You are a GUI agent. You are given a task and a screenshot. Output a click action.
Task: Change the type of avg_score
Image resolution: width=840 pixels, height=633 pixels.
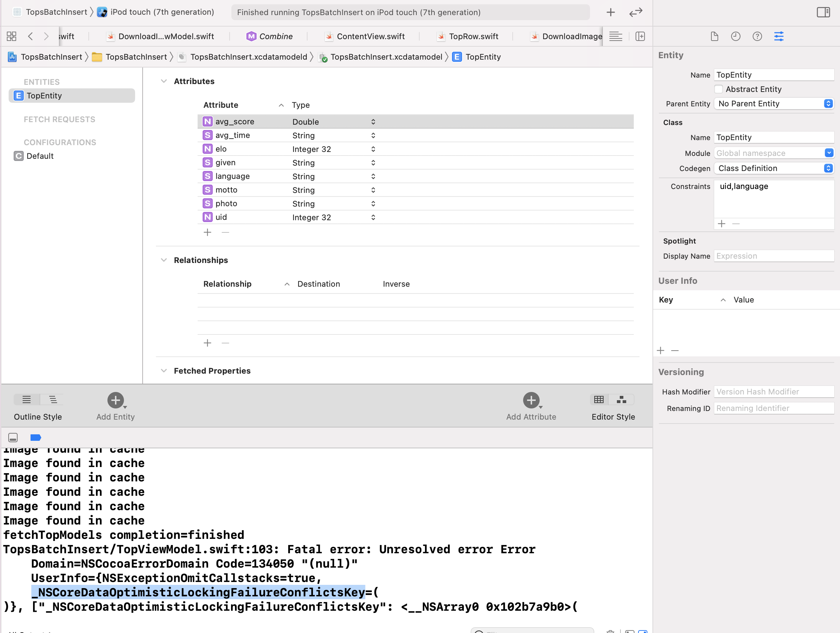334,121
